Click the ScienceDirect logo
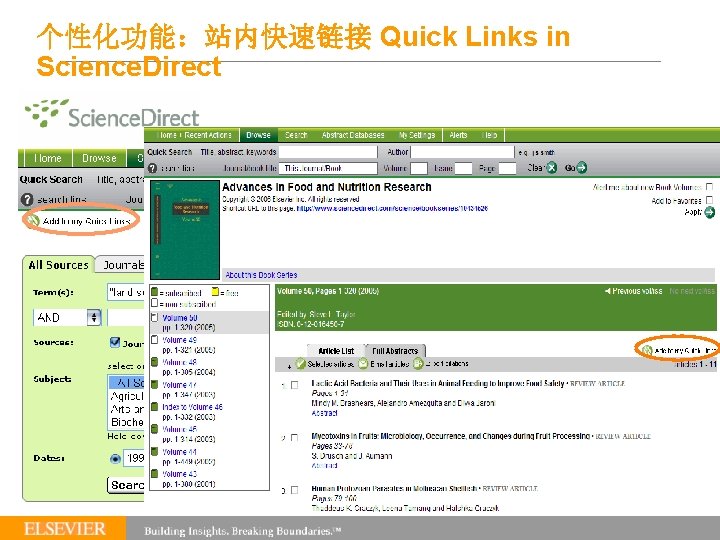Screen dimensions: 720x540 tap(112, 113)
